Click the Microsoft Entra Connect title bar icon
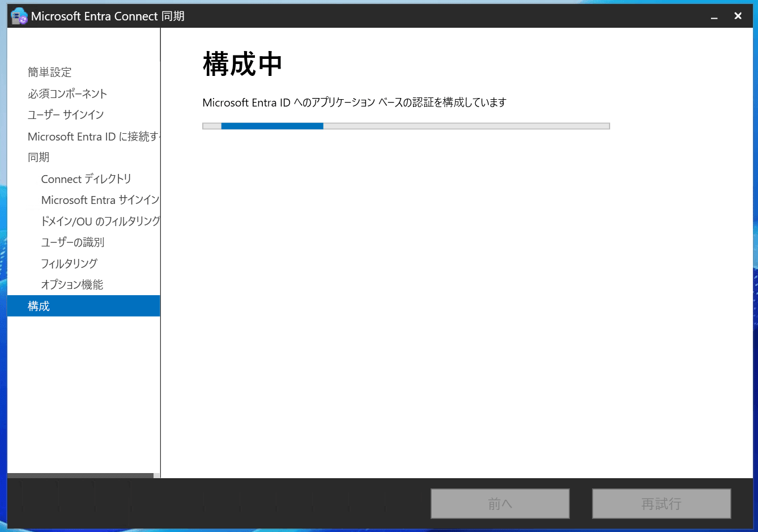This screenshot has width=758, height=532. point(19,16)
